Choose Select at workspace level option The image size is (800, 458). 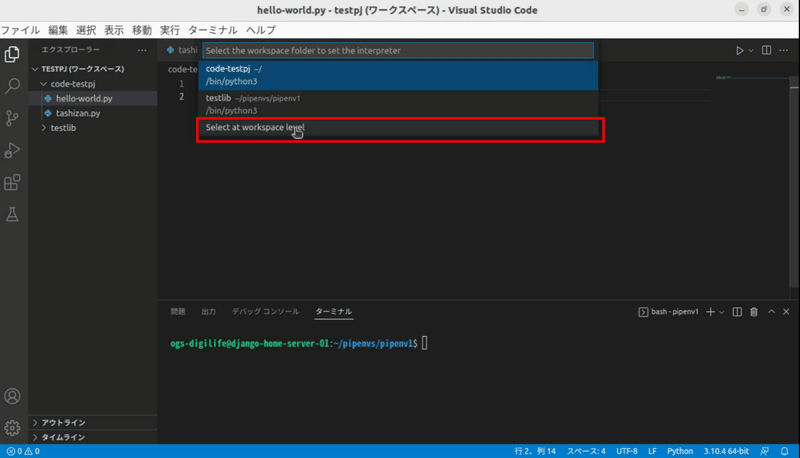pos(398,128)
